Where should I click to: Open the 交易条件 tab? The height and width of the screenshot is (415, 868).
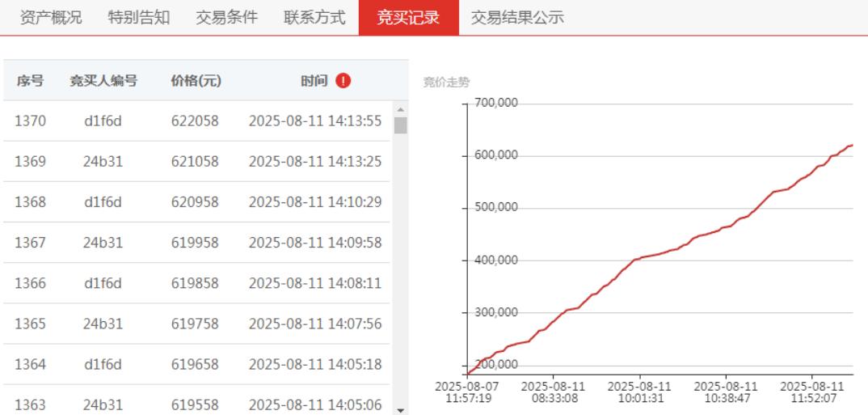pyautogui.click(x=226, y=18)
